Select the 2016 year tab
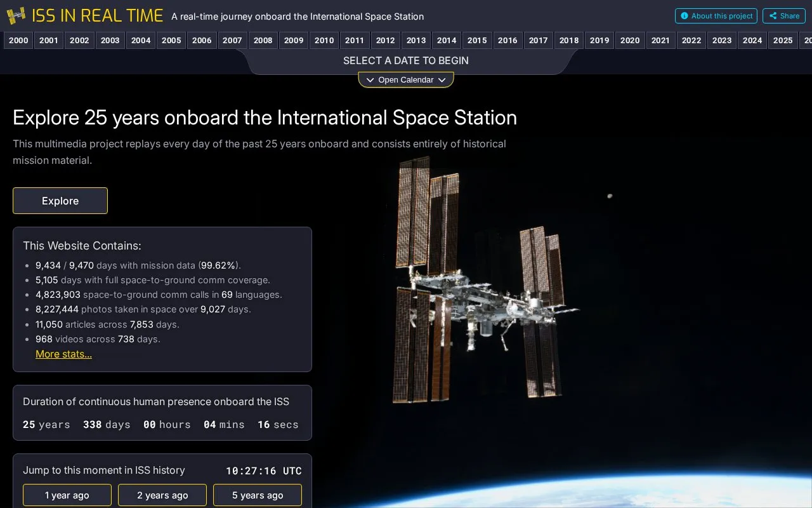Image resolution: width=812 pixels, height=508 pixels. click(507, 40)
